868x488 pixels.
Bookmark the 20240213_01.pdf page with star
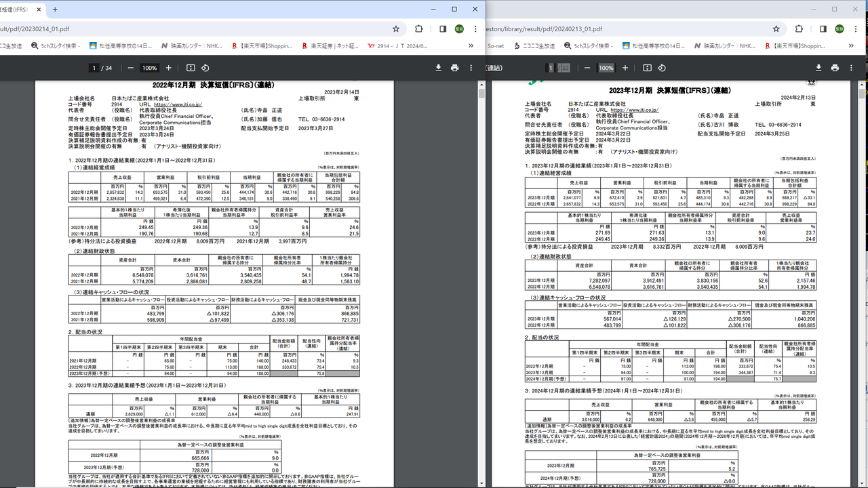coord(776,28)
